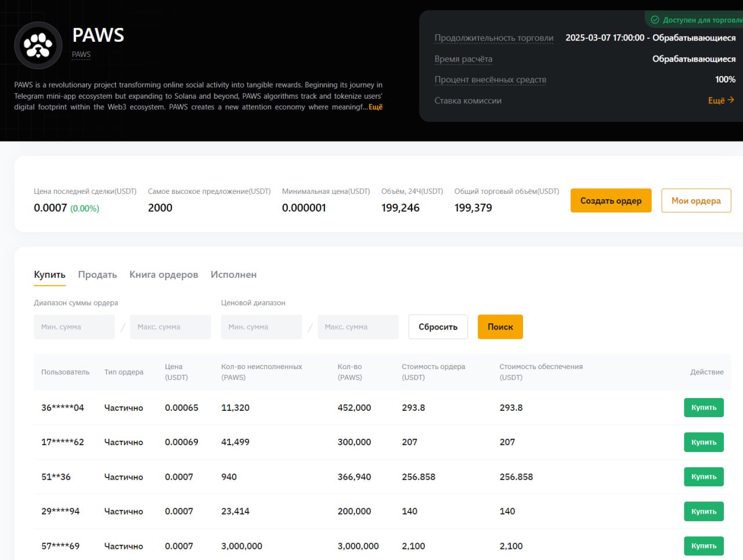Focus price range Мин. сумма field
This screenshot has width=743, height=560.
tap(261, 327)
